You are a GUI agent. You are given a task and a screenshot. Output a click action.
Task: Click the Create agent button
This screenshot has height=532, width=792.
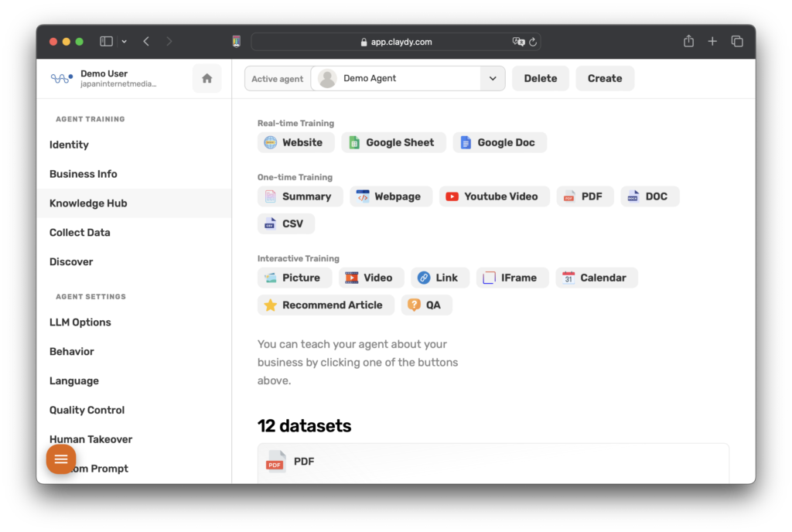604,78
